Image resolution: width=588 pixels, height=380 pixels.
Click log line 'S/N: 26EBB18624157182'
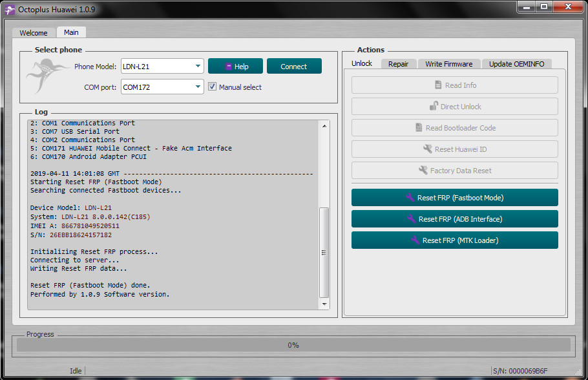pos(71,235)
